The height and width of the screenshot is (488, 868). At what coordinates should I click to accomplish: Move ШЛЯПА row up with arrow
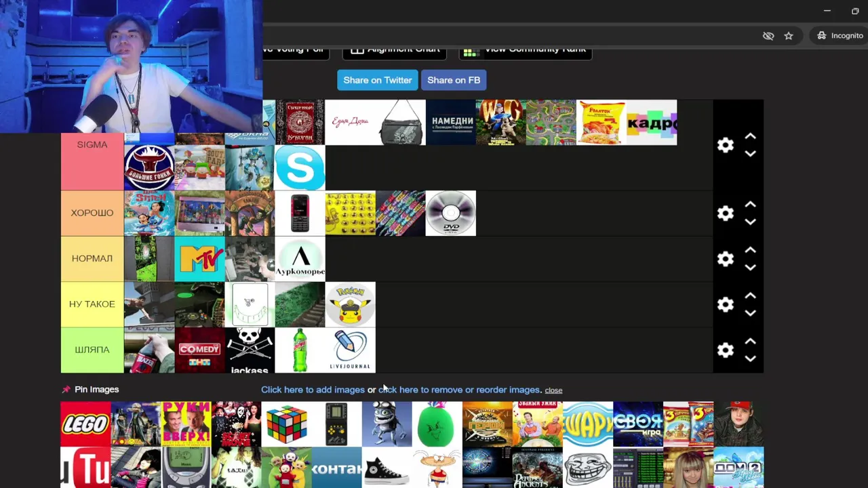tap(750, 341)
